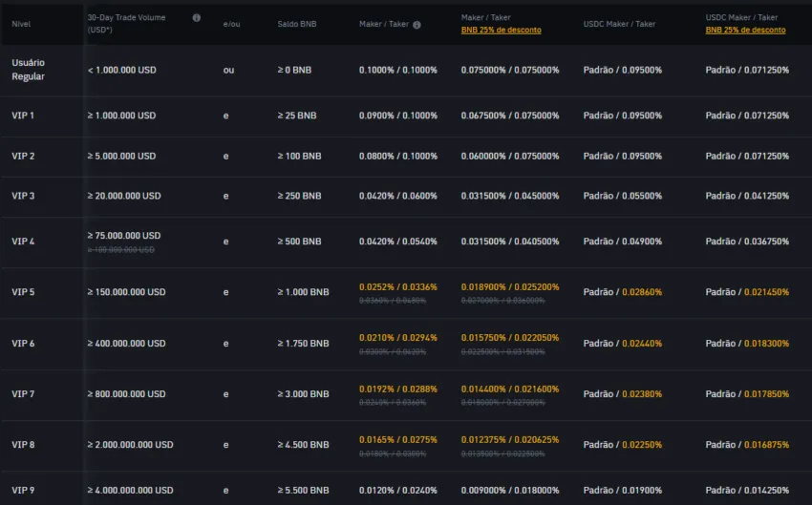Click the 0.018900% / 0.025200% discounted fee for VIP 5
The height and width of the screenshot is (505, 812).
coord(510,286)
